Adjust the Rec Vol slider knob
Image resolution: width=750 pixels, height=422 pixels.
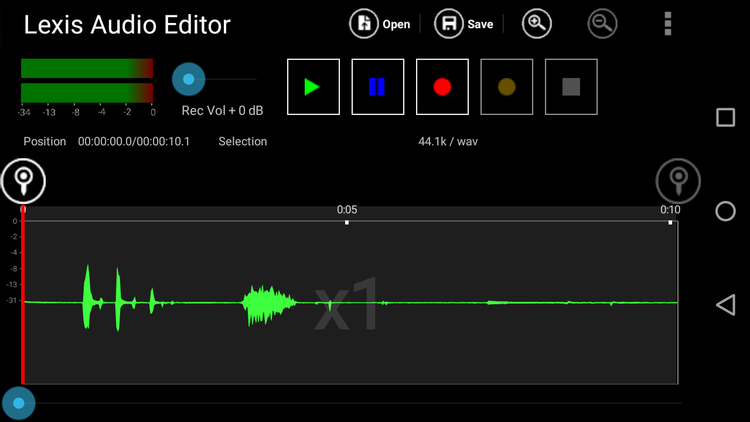click(x=188, y=79)
